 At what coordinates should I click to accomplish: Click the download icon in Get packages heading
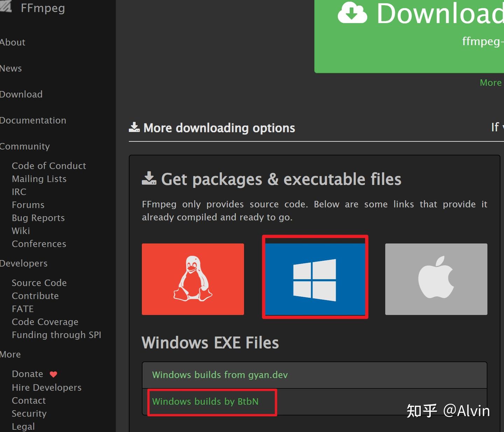(x=150, y=178)
